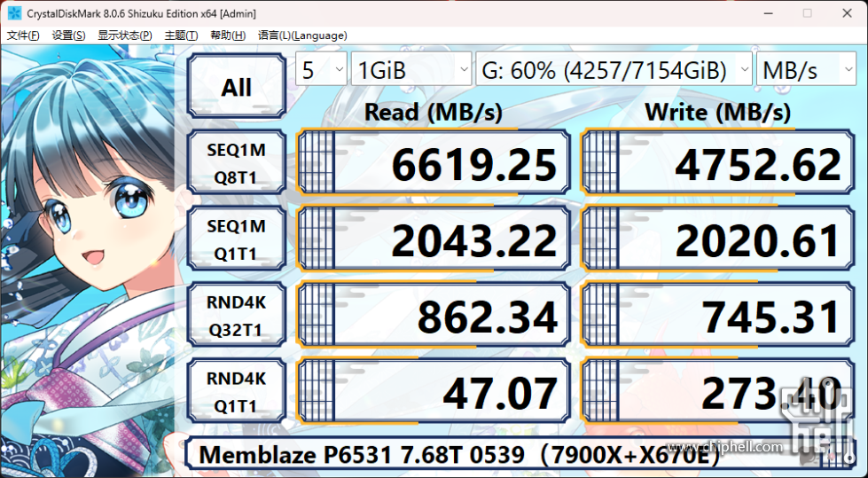
Task: Click the CrystalDiskMark title bar app icon
Action: [14, 12]
